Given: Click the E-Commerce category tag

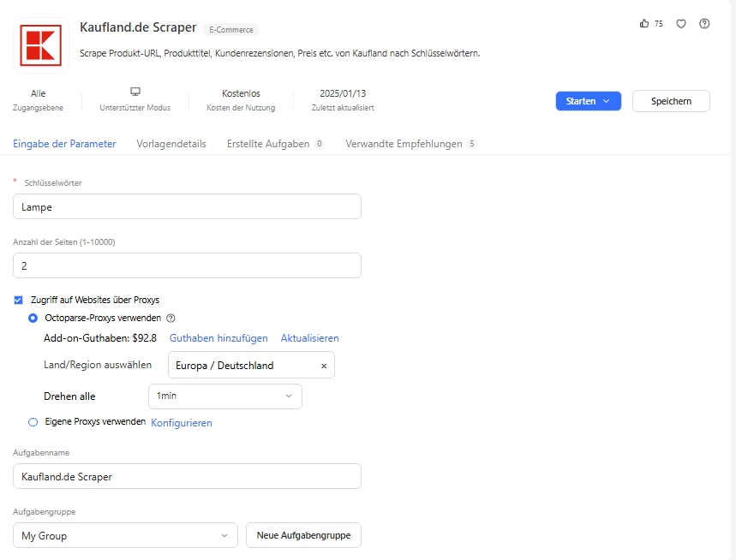Looking at the screenshot, I should point(231,30).
